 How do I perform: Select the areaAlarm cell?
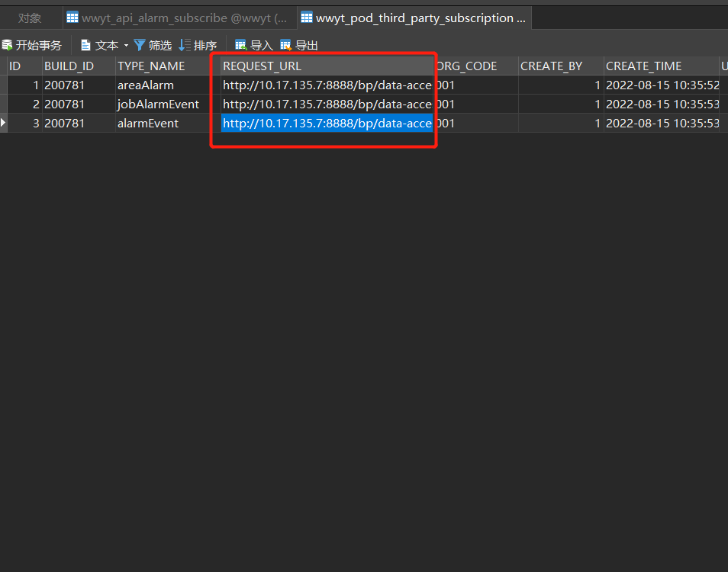point(168,85)
